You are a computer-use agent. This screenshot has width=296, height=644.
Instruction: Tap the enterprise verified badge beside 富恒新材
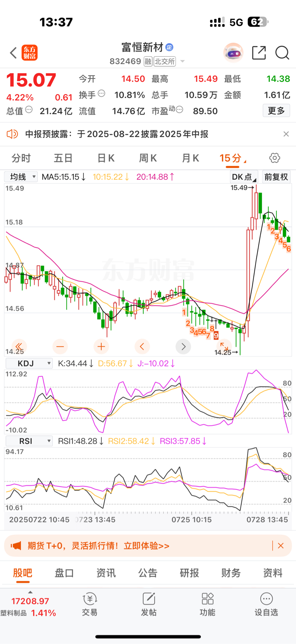[169, 47]
